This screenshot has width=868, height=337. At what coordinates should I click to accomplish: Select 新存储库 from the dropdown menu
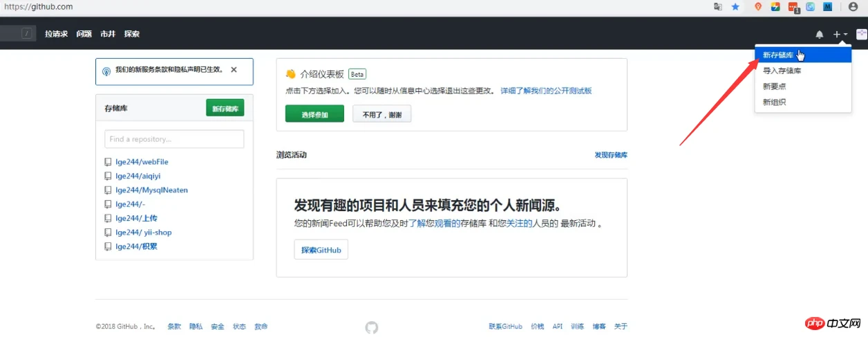click(777, 55)
